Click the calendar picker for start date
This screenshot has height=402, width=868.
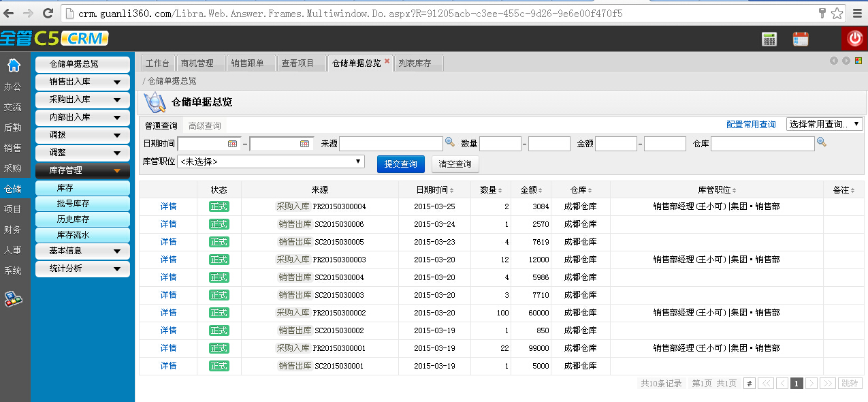(232, 144)
